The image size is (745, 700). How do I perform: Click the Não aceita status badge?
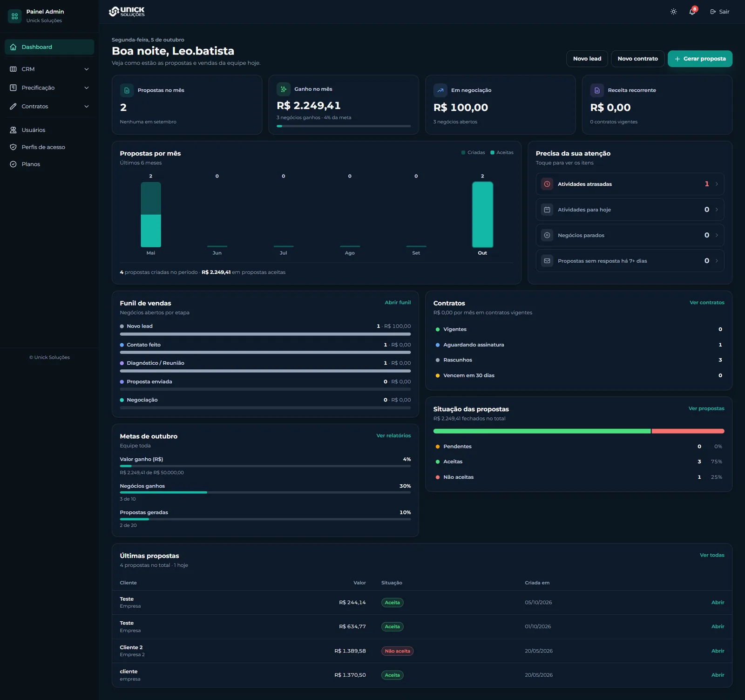(x=397, y=651)
